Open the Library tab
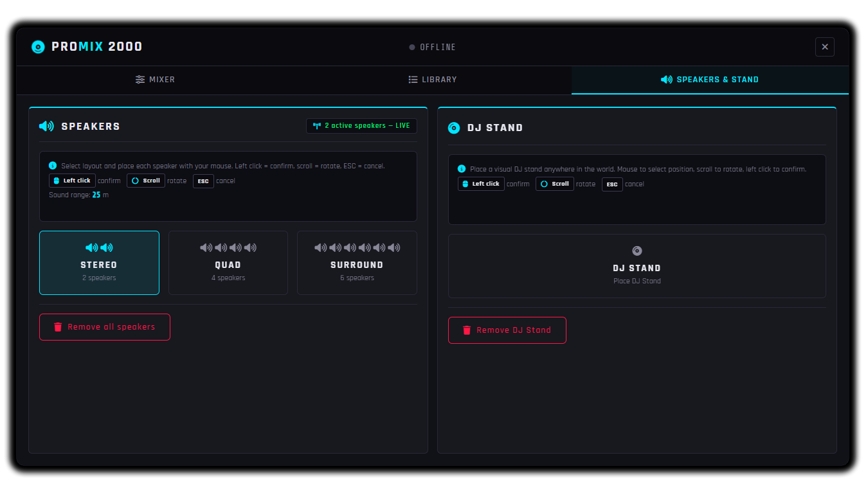The width and height of the screenshot is (868, 489). pos(433,80)
